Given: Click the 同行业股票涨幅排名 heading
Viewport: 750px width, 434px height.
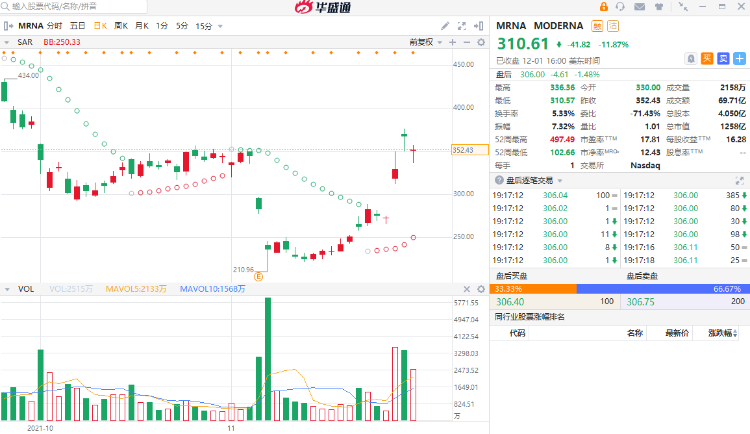Looking at the screenshot, I should click(x=529, y=317).
